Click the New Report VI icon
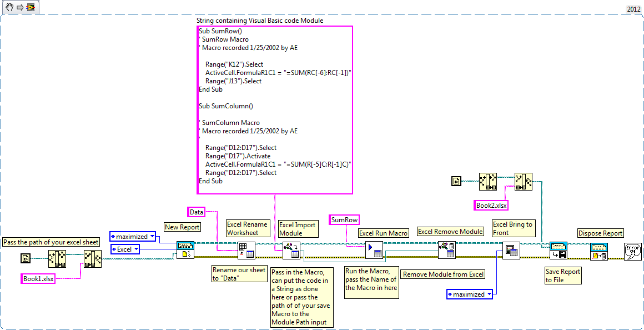644x330 pixels. tap(186, 251)
